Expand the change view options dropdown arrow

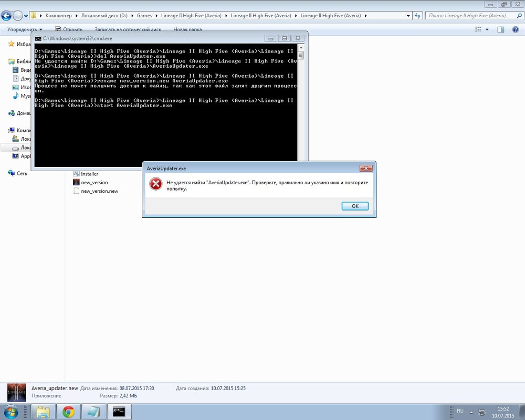487,29
